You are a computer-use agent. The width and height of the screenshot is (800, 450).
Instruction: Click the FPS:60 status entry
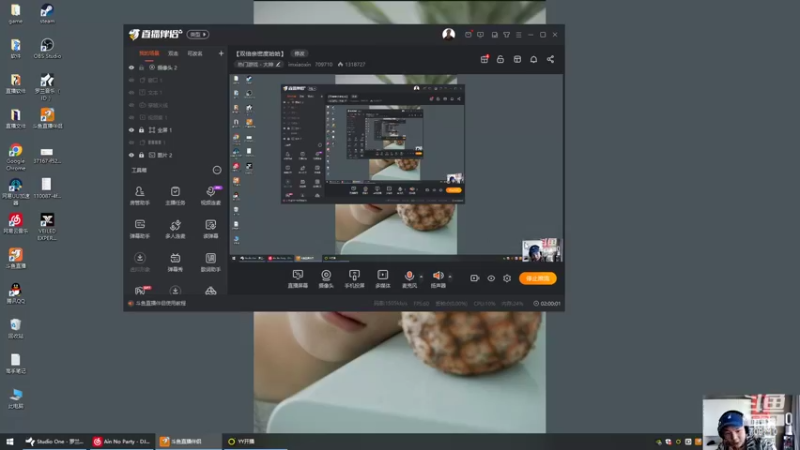(421, 303)
